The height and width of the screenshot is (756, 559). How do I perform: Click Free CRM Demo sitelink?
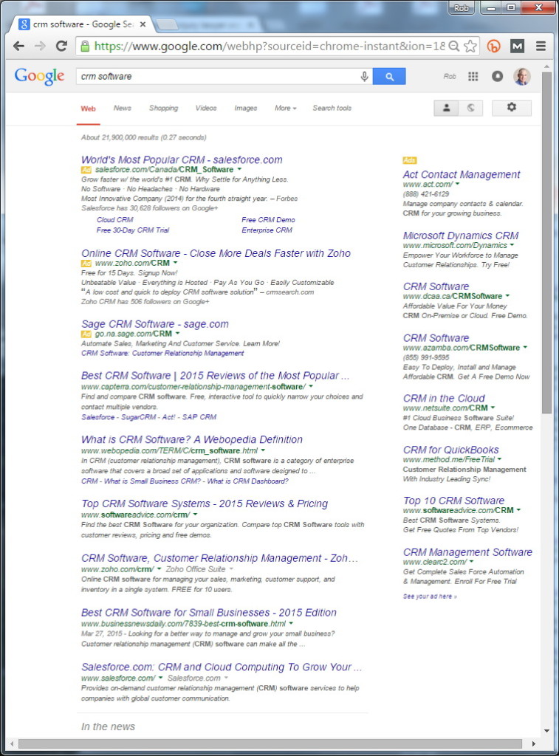point(268,220)
